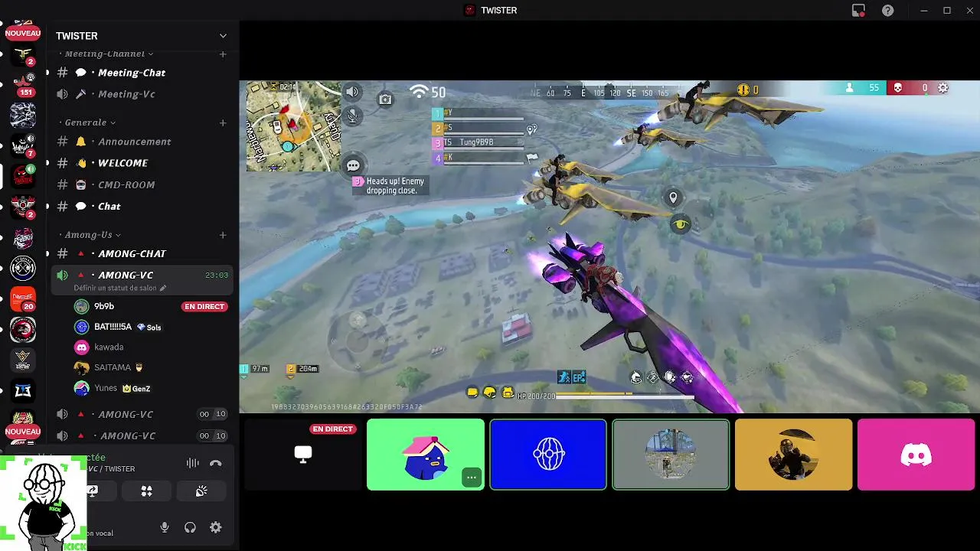Click the three-dots button on bird tile
The image size is (980, 551).
[472, 478]
